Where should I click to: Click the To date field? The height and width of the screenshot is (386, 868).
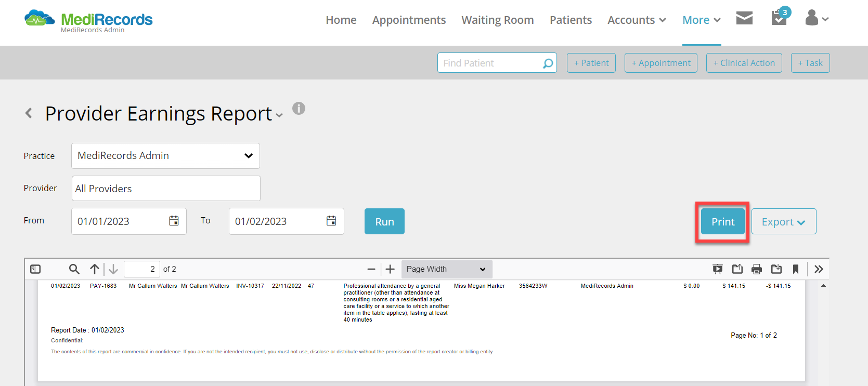coord(287,221)
